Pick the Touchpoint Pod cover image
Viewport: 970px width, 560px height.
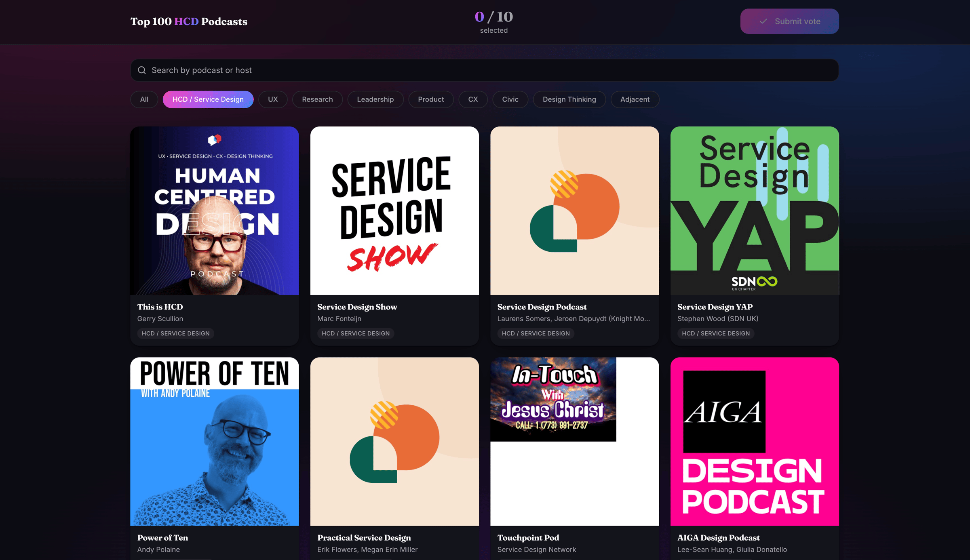pyautogui.click(x=575, y=441)
